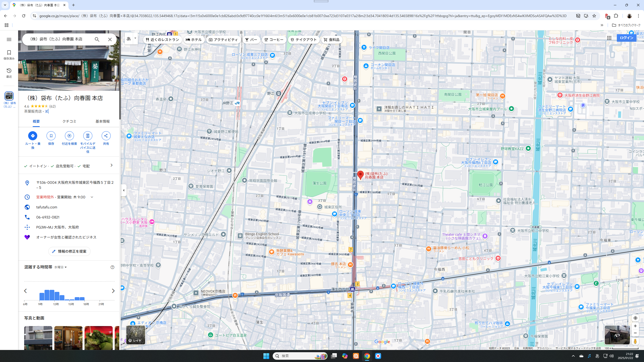Go to next day in popular times
Viewport: 644px width, 362px height.
(113, 291)
